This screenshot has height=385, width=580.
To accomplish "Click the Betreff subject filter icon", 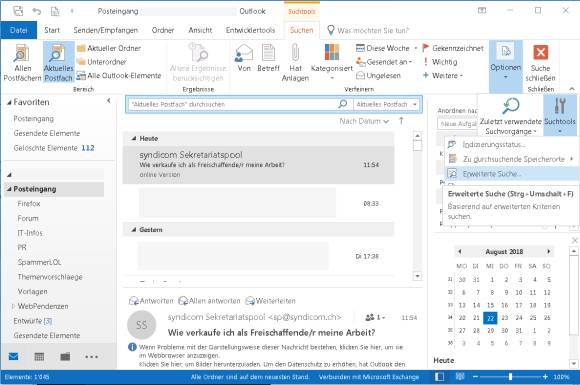I will pyautogui.click(x=268, y=52).
